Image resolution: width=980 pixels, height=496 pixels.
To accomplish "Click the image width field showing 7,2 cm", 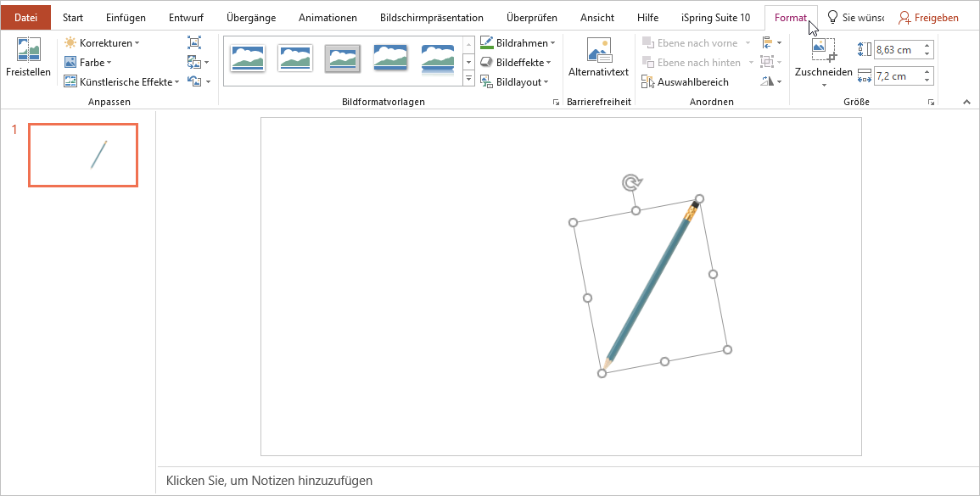I will click(896, 76).
